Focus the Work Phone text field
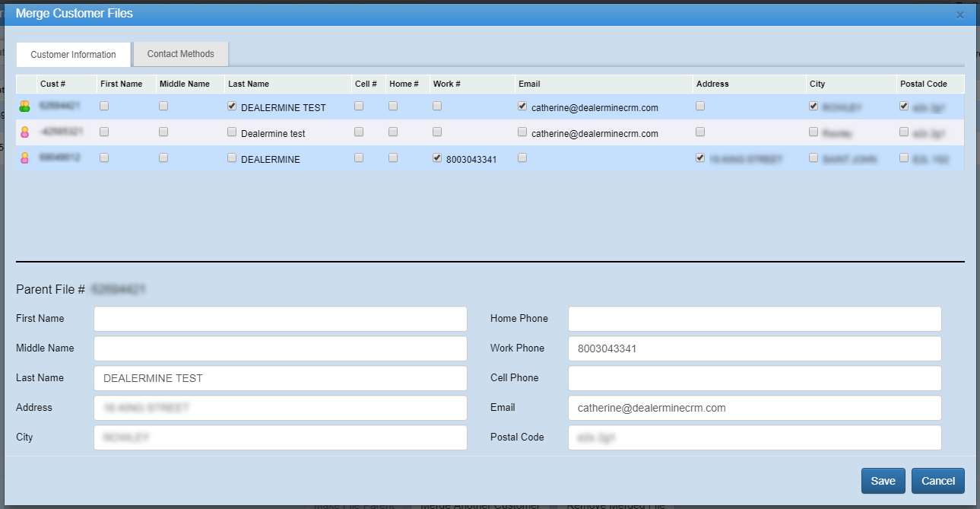Image resolution: width=980 pixels, height=509 pixels. [754, 348]
